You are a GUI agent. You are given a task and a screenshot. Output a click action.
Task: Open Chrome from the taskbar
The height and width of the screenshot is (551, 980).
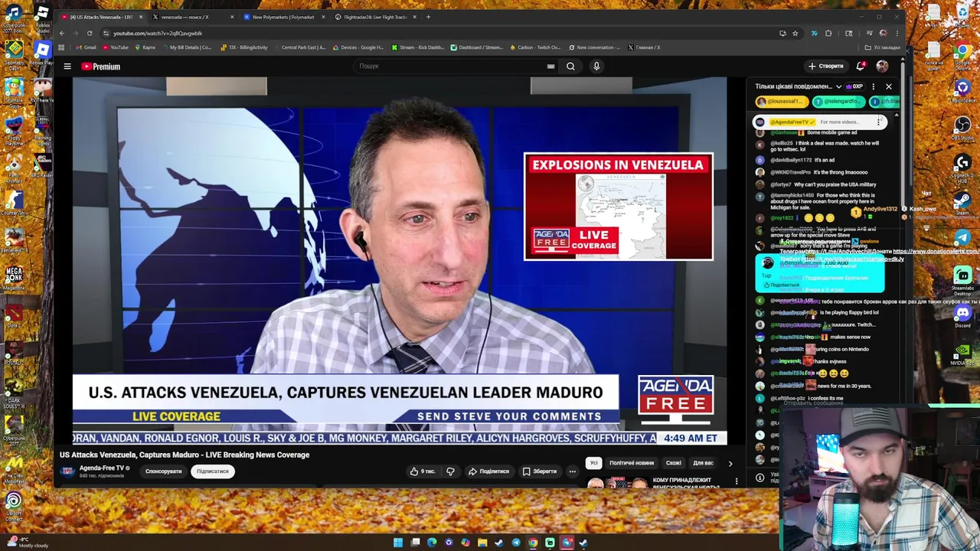[533, 543]
